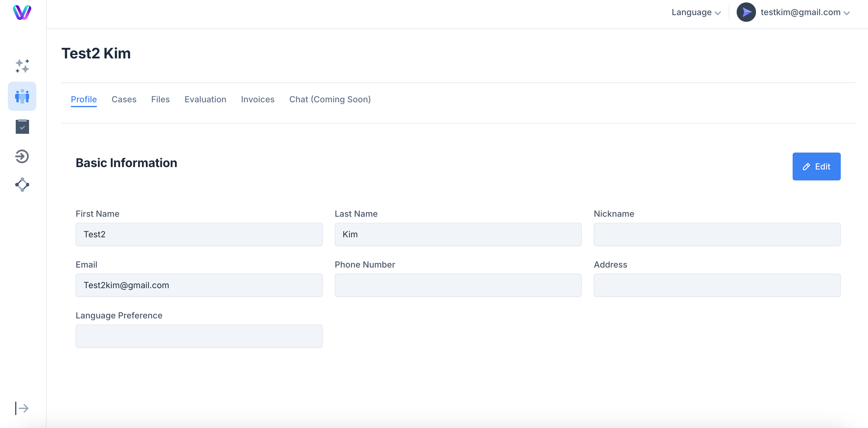
Task: Click the First Name field with Test2
Action: click(199, 234)
